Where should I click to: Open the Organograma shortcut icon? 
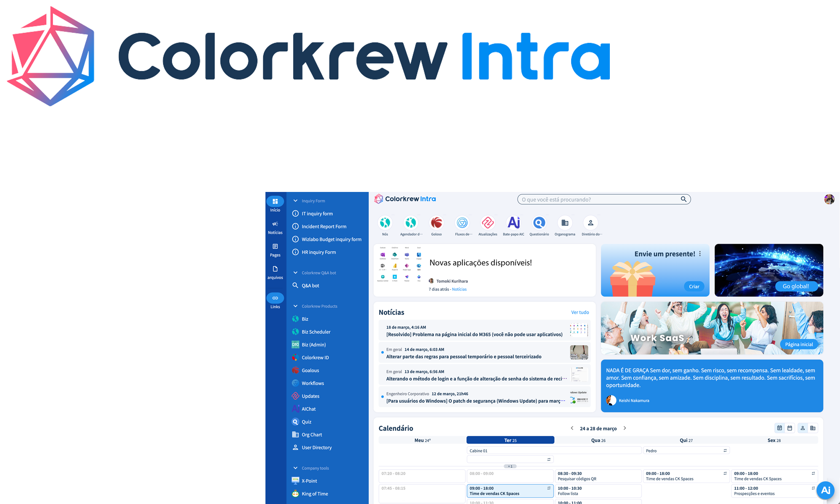click(565, 223)
